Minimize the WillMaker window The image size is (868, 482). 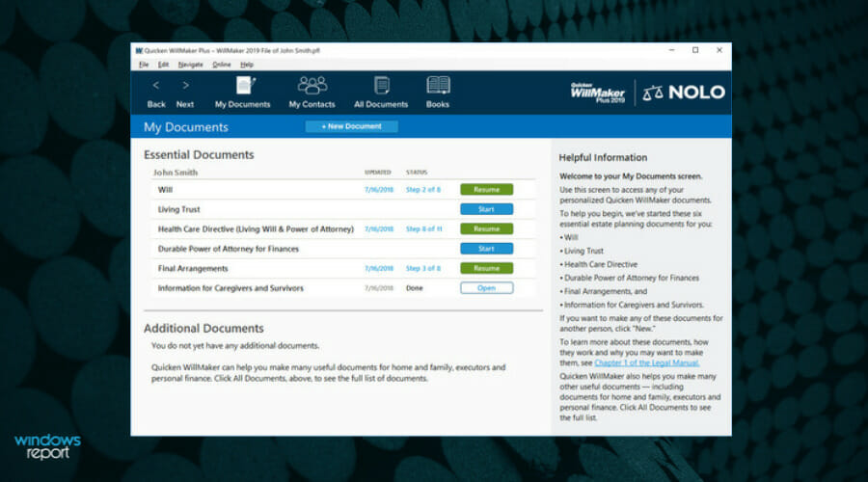(x=672, y=50)
